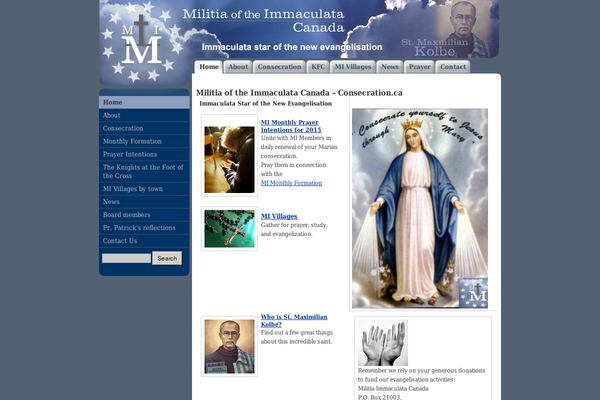Open the News tab
The image size is (600, 400).
[390, 67]
